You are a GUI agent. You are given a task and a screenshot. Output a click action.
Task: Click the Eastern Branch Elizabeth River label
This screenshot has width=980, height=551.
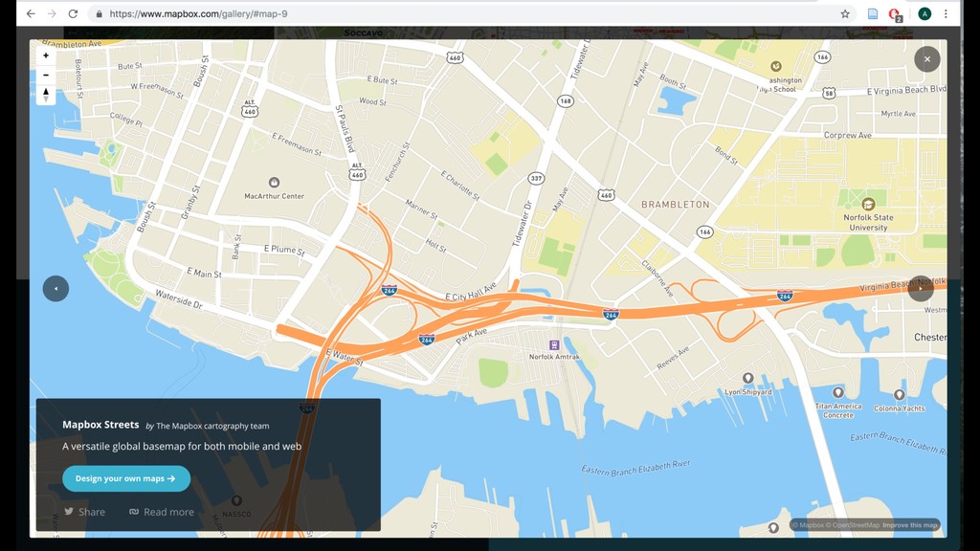(x=635, y=468)
